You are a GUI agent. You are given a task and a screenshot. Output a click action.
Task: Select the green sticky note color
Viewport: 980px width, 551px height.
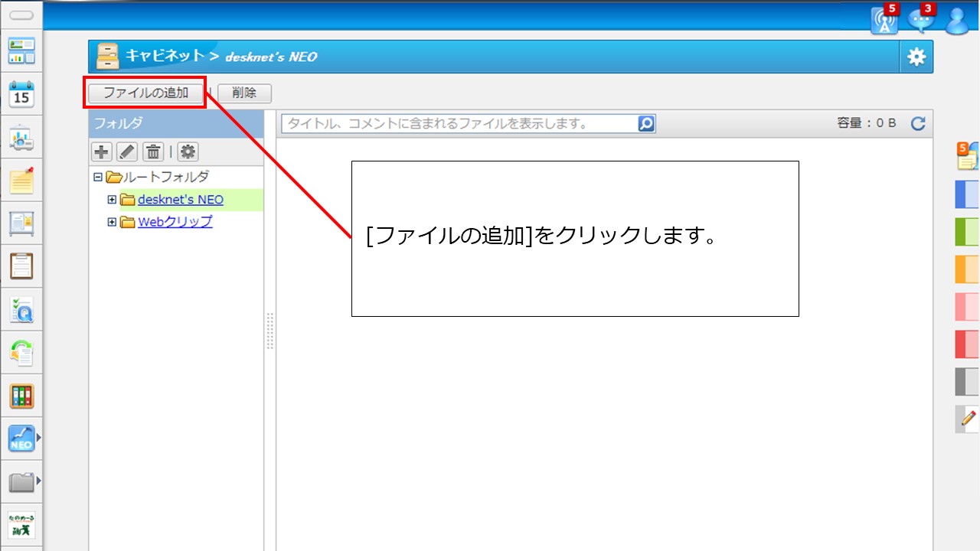(966, 232)
